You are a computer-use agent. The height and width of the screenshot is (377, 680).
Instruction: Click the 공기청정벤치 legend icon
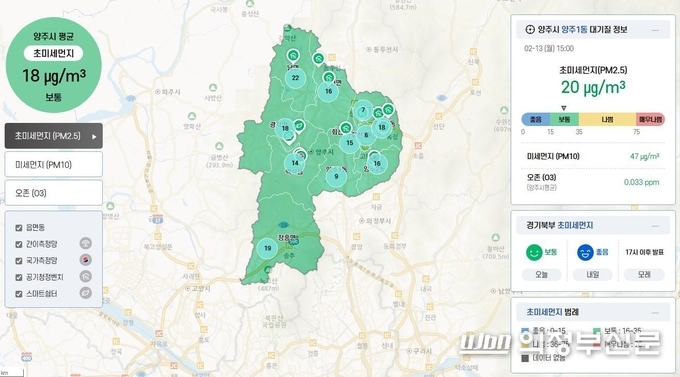(85, 276)
